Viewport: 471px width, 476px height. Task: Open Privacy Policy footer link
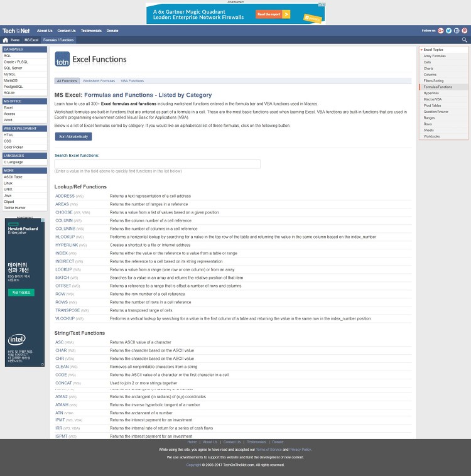(x=300, y=450)
